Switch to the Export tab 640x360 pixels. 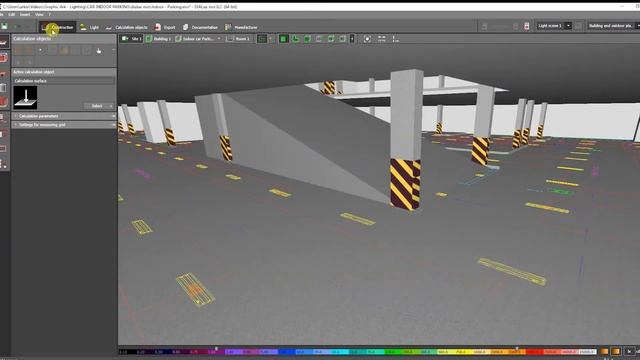click(x=165, y=27)
